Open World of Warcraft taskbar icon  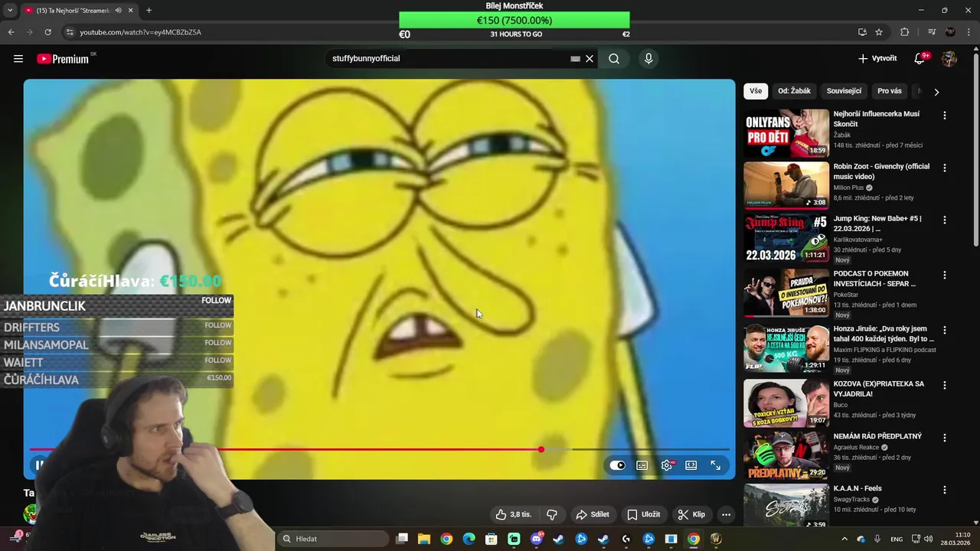point(716,539)
